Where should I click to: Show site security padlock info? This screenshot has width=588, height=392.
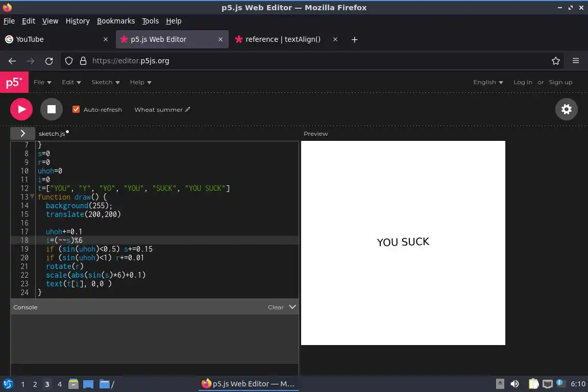(83, 61)
